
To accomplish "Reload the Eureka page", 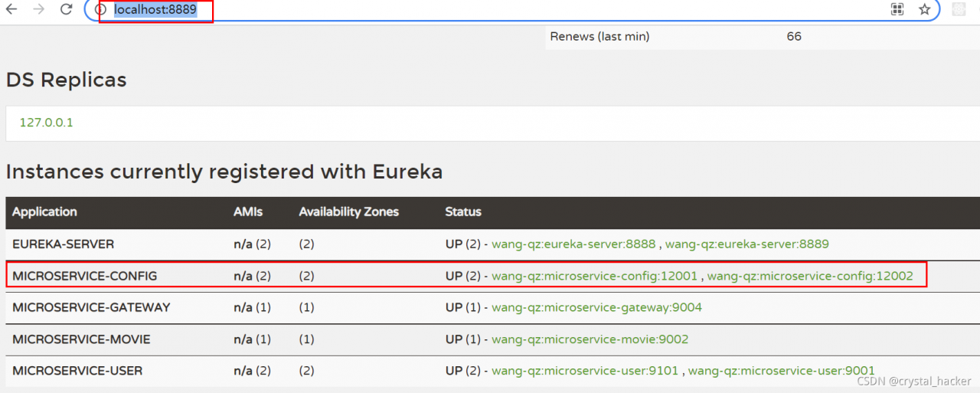I will (x=67, y=9).
